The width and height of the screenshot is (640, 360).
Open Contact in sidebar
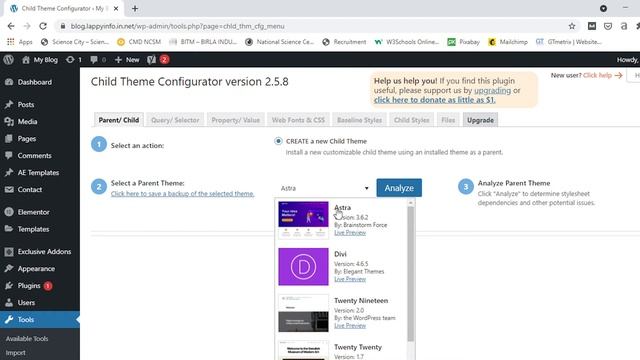pyautogui.click(x=29, y=189)
